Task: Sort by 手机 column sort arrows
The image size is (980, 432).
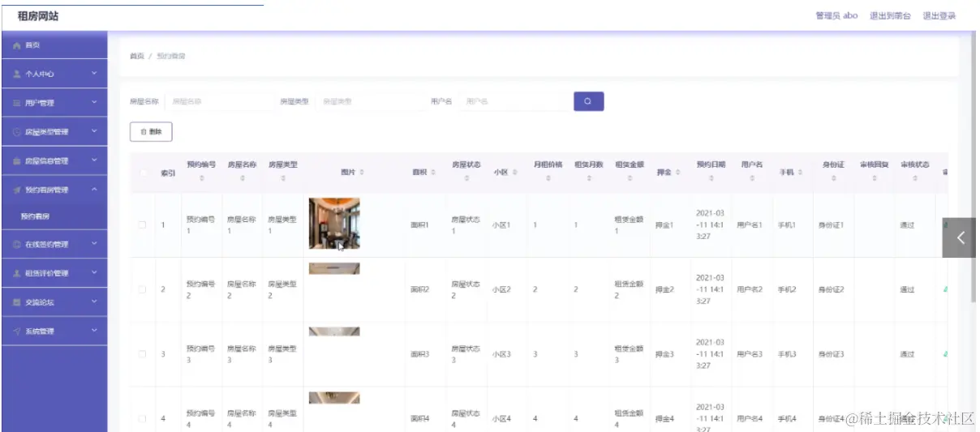Action: tap(800, 172)
